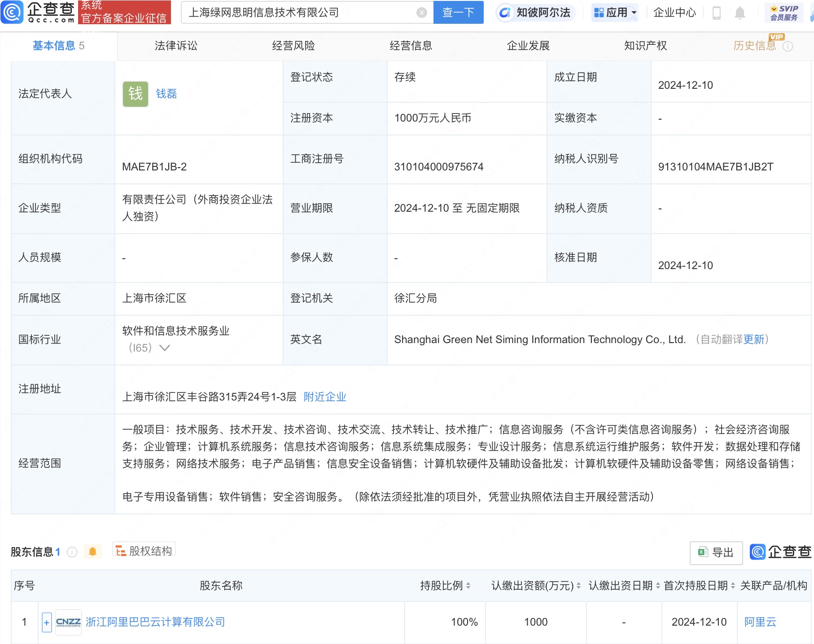Open the 应用 dropdown menu
This screenshot has height=644, width=814.
coord(615,13)
